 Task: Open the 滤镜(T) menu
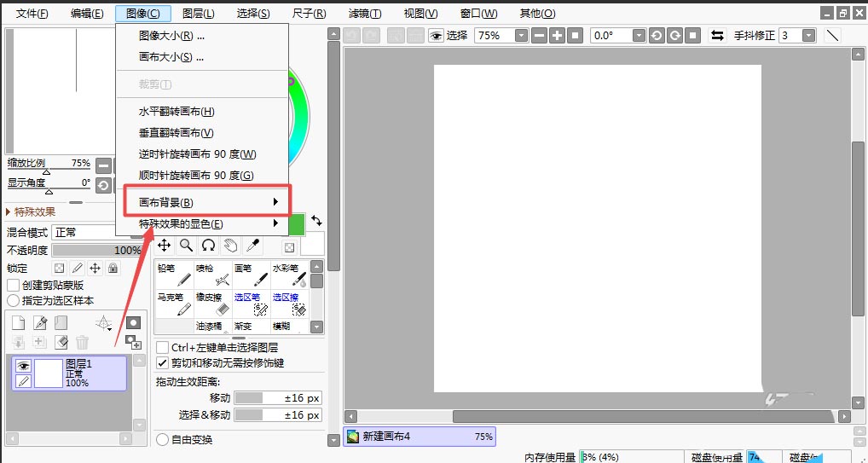coord(365,14)
